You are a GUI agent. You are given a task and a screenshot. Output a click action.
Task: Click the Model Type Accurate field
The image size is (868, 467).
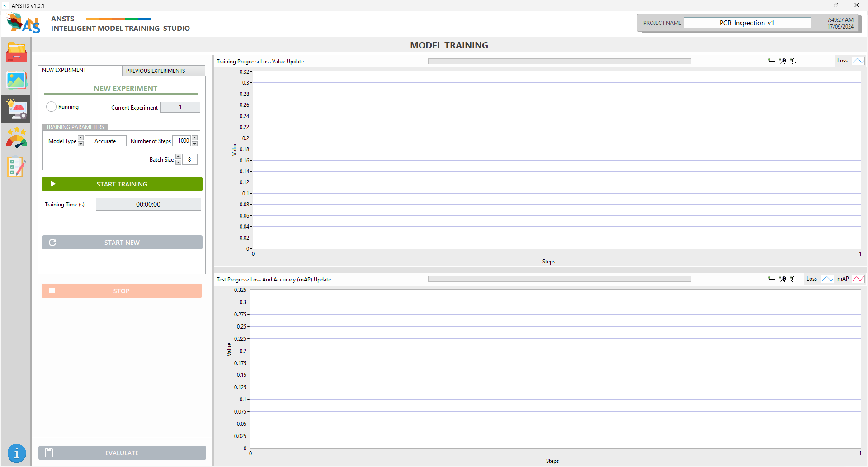[x=105, y=141]
